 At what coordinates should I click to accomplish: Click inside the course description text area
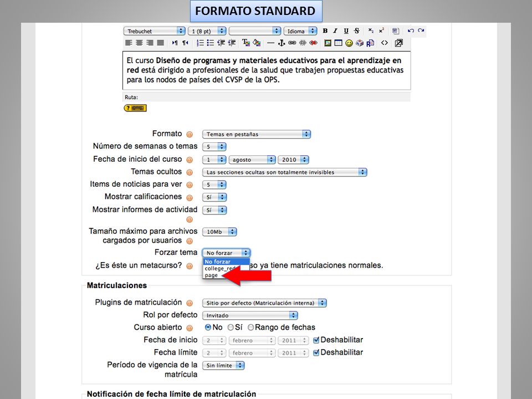(267, 70)
